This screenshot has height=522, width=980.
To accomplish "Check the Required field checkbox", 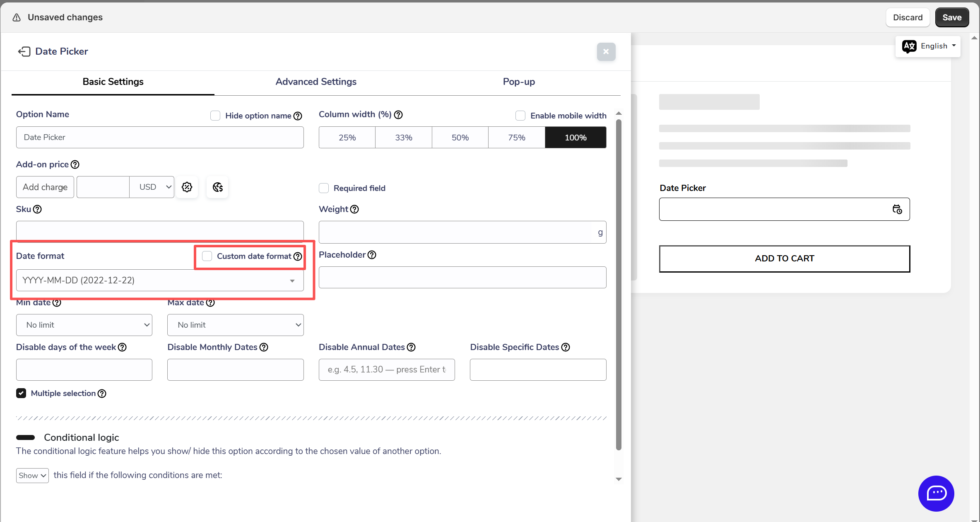I will pos(324,188).
